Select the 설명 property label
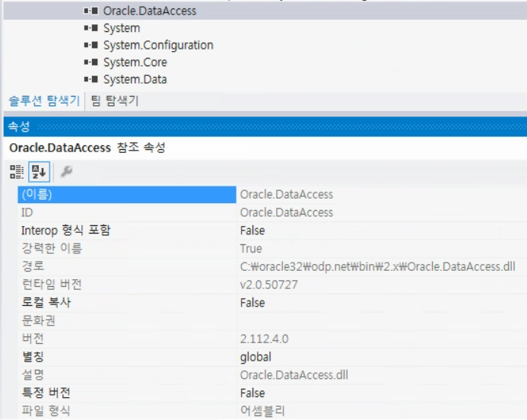 (x=33, y=374)
